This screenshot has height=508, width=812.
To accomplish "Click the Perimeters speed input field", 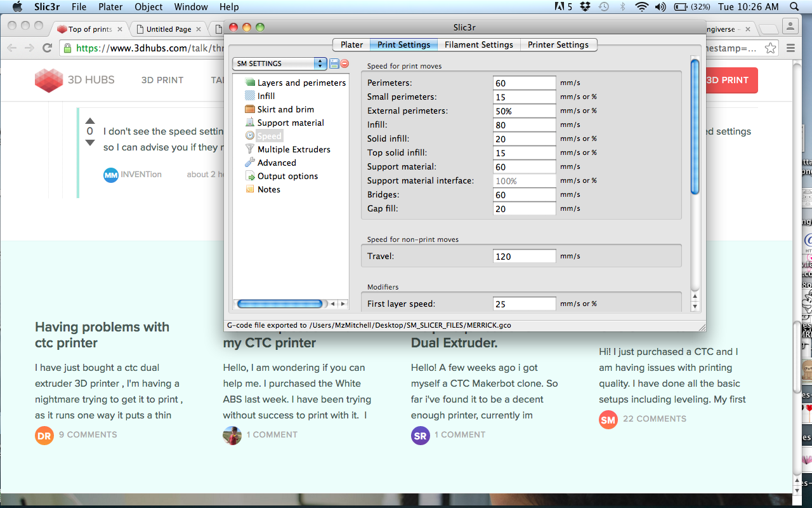I will pyautogui.click(x=524, y=83).
